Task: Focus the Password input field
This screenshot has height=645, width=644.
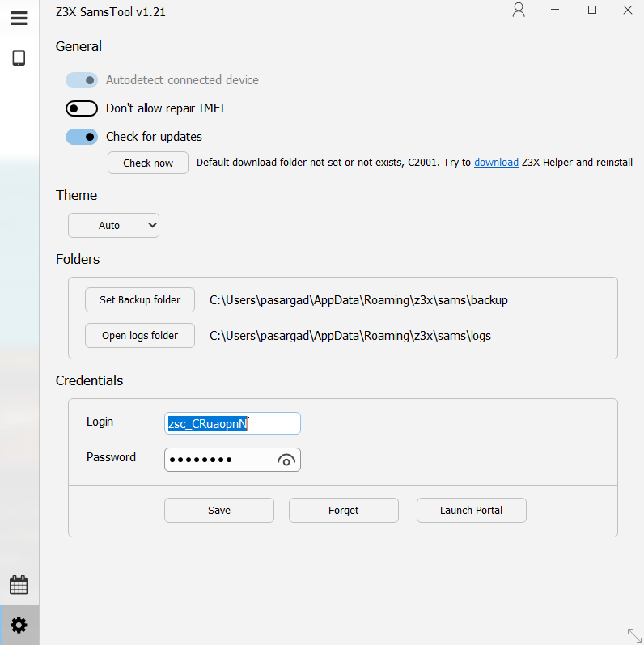Action: click(218, 460)
